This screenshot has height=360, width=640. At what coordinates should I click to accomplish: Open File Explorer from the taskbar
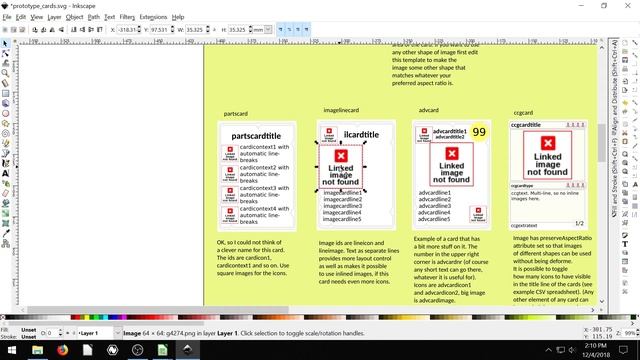pos(38,350)
